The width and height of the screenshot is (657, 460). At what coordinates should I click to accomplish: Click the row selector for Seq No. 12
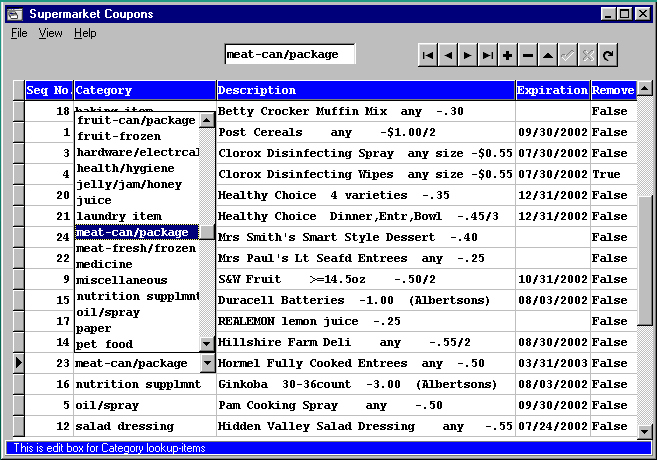(18, 426)
